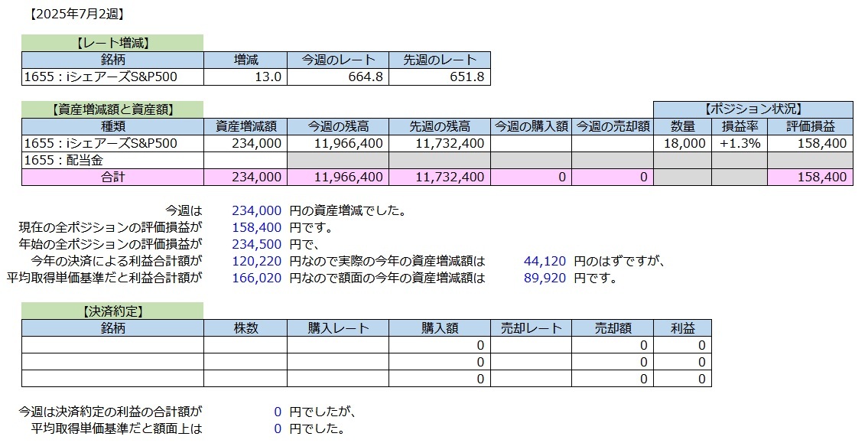Click the 損益率 column header
868x443 pixels.
pos(739,127)
